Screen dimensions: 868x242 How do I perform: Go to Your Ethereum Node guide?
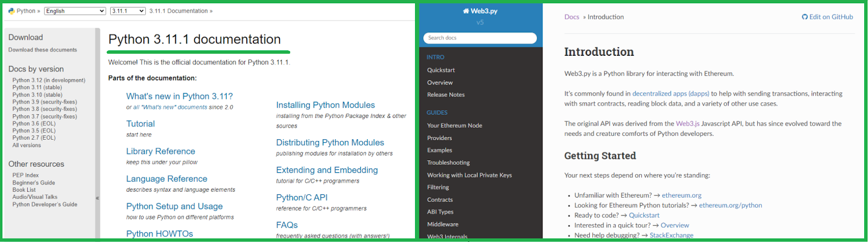point(455,126)
